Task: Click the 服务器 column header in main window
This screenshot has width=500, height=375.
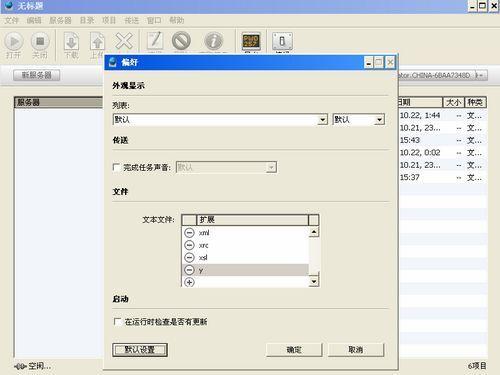Action: click(59, 102)
